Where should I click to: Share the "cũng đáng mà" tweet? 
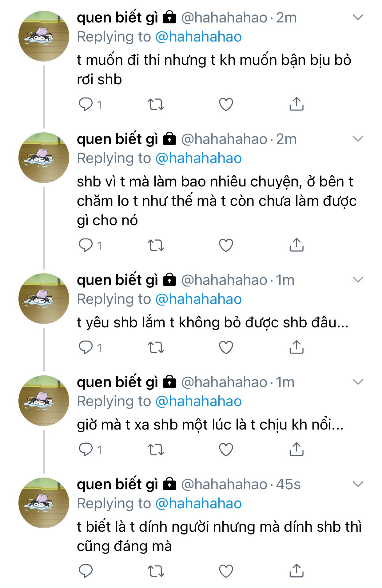click(296, 571)
